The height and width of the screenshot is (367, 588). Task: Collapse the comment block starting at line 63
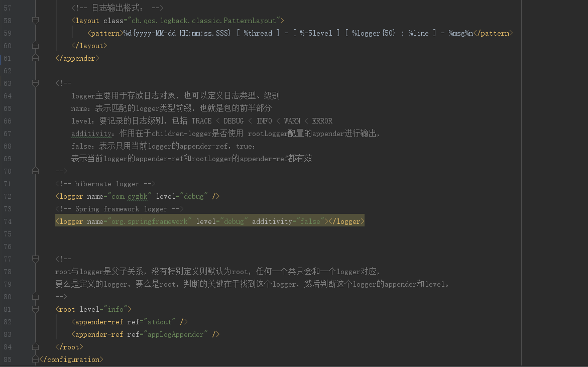[x=35, y=83]
